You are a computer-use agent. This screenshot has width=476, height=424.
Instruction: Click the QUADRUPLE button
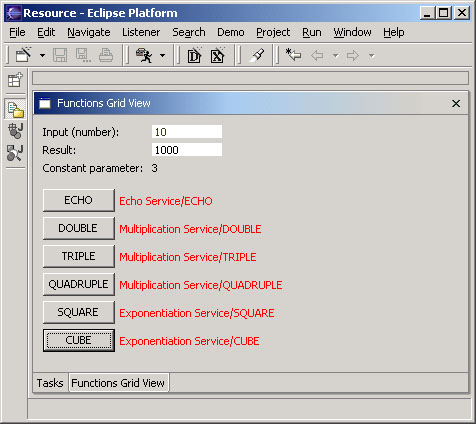click(79, 284)
